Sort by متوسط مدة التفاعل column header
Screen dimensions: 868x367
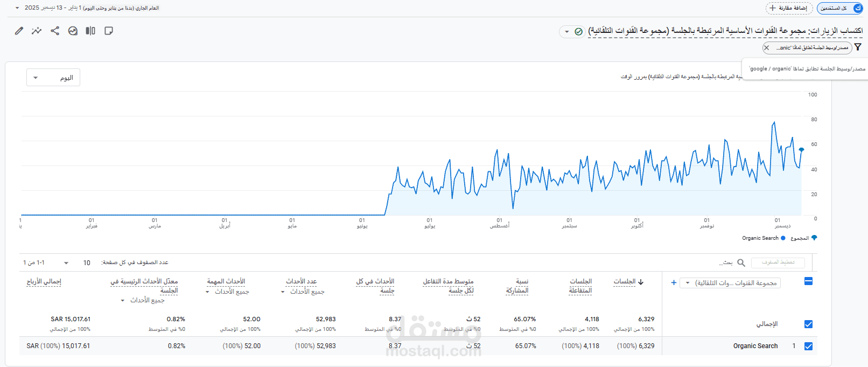point(448,286)
